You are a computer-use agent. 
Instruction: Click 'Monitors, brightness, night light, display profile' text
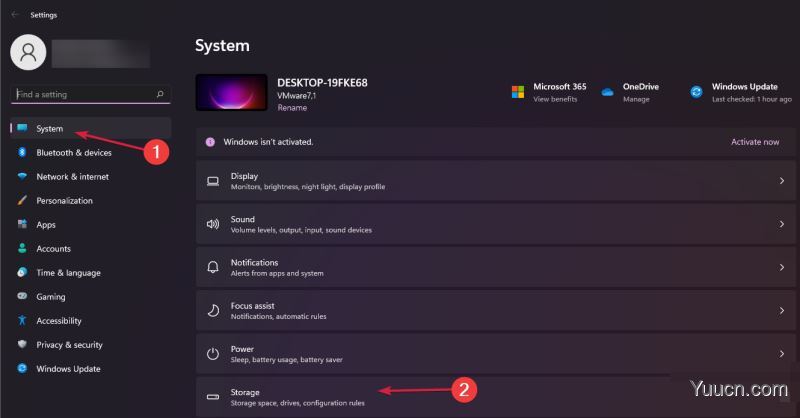(x=308, y=187)
